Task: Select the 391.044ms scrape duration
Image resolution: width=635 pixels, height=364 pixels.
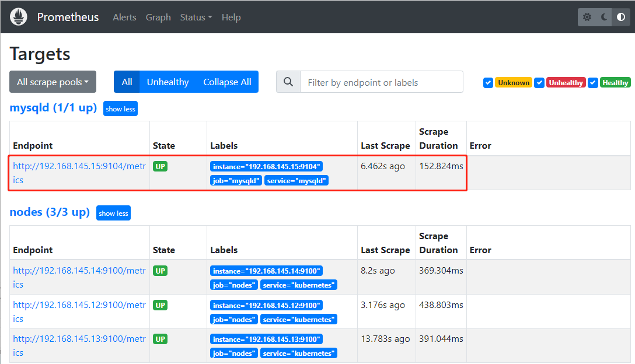Action: click(x=441, y=339)
